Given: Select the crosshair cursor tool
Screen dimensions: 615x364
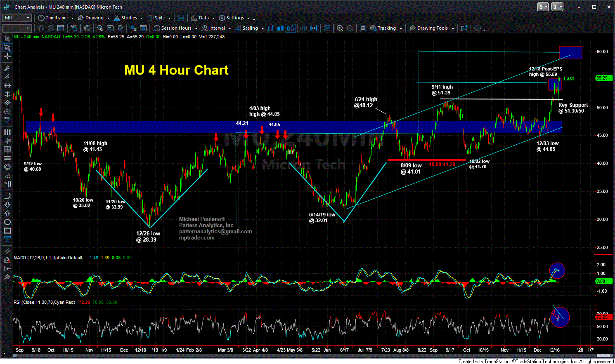Looking at the screenshot, I should (x=7, y=56).
